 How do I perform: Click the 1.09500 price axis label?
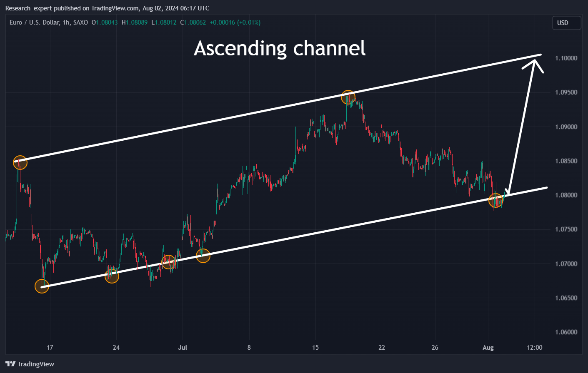click(x=566, y=92)
